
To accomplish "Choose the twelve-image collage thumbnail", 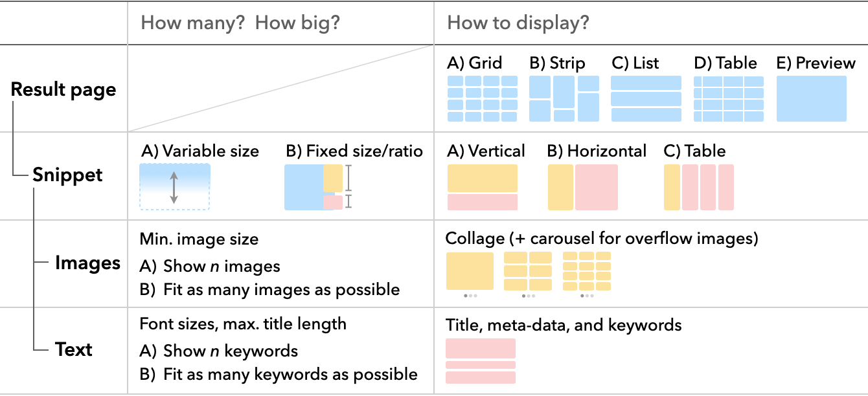I will [586, 271].
